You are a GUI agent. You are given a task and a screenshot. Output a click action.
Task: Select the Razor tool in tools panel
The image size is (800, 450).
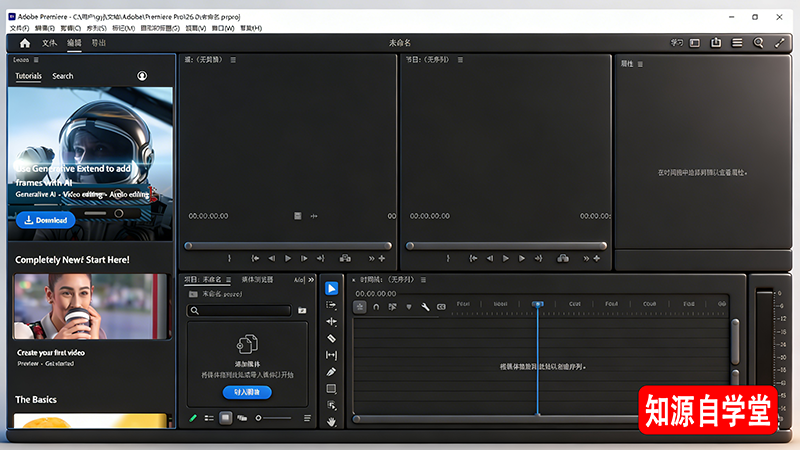pyautogui.click(x=332, y=338)
